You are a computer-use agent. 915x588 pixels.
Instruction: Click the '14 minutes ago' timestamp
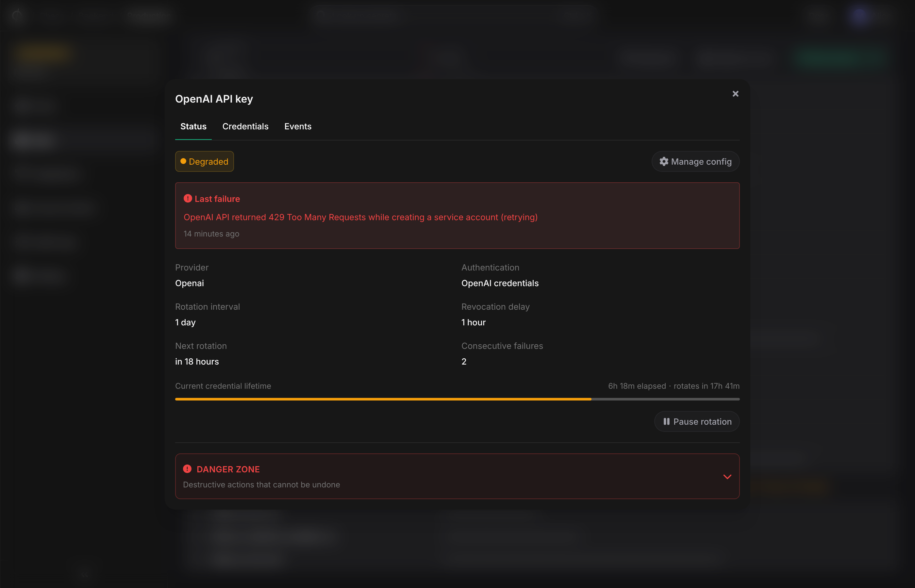(211, 234)
